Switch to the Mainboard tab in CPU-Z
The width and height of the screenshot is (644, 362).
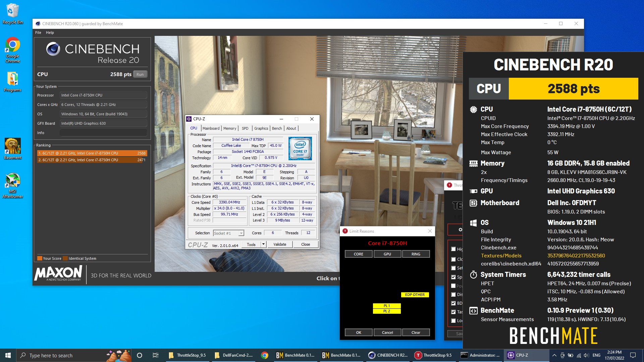pos(211,128)
